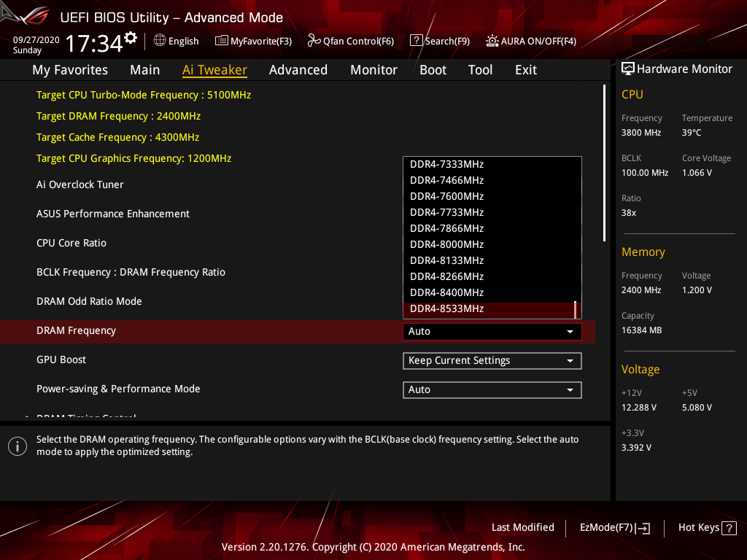
Task: Click the main settings page scrollbar
Action: coord(604,163)
